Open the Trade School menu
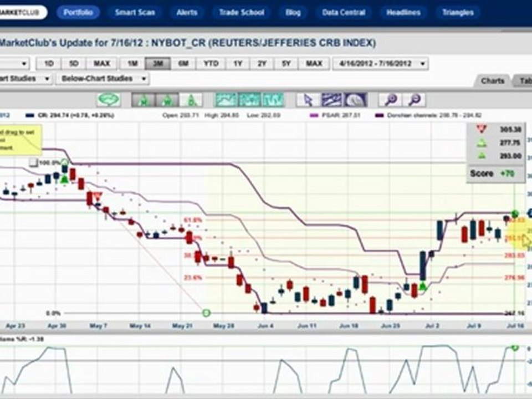The height and width of the screenshot is (399, 532). point(242,13)
